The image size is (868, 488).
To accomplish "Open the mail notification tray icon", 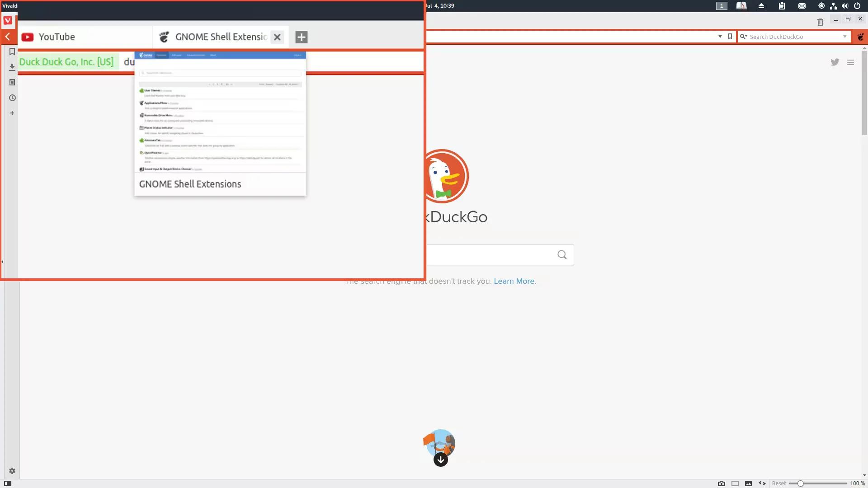I will click(x=802, y=6).
